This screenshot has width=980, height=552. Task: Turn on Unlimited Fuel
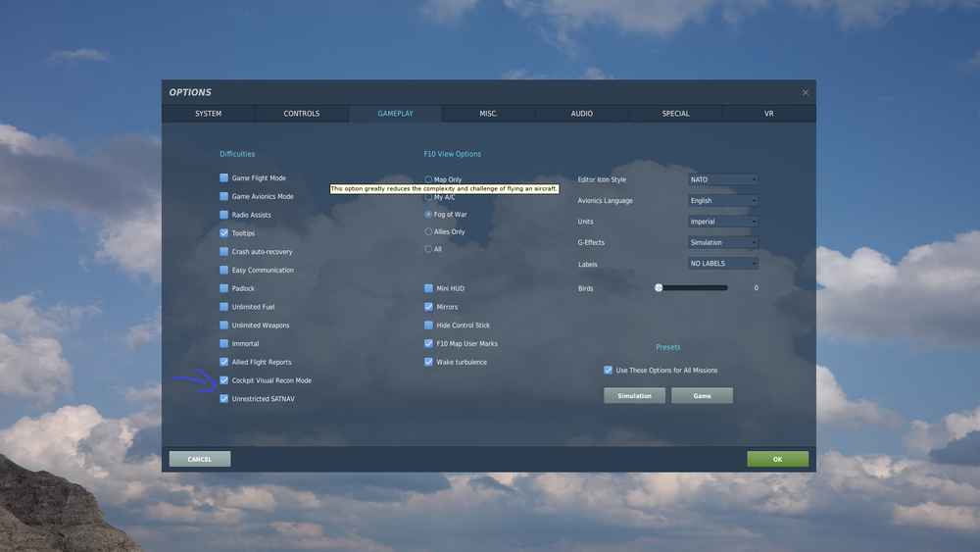pyautogui.click(x=223, y=307)
